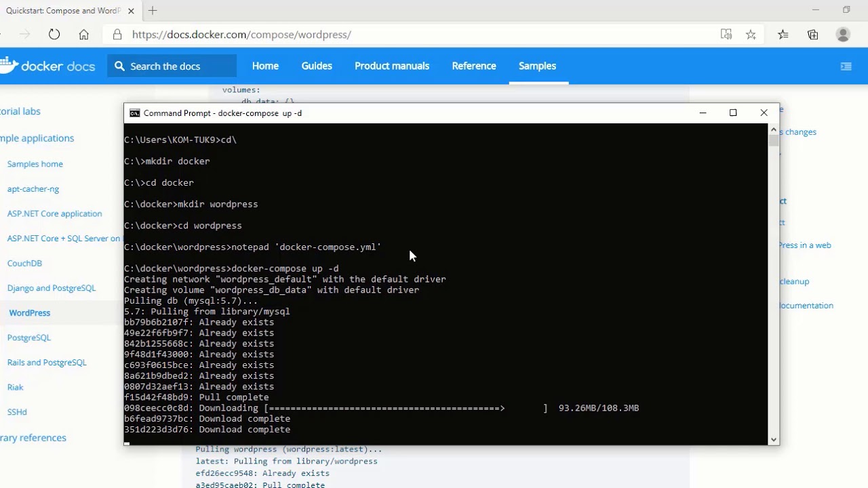Image resolution: width=868 pixels, height=488 pixels.
Task: Click the lock icon in address bar
Action: click(x=117, y=35)
